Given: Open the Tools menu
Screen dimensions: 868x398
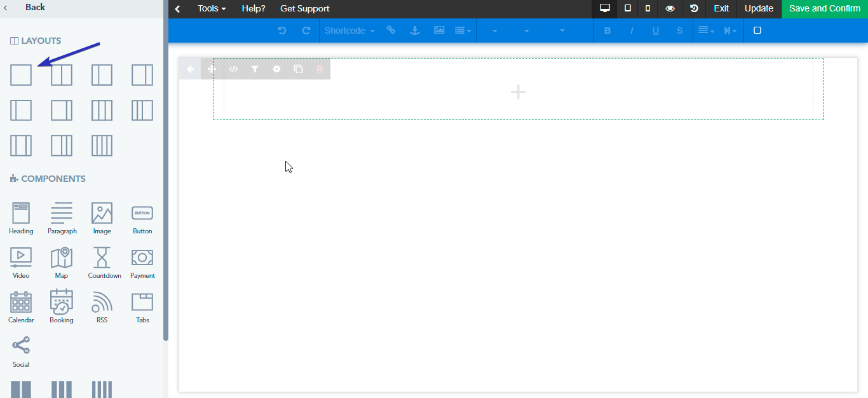Looking at the screenshot, I should click(x=212, y=9).
